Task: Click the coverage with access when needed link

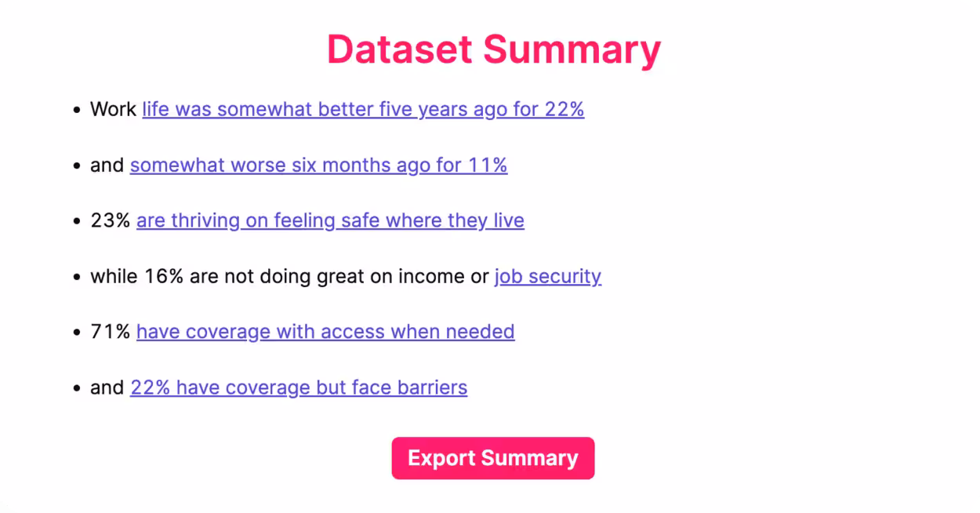Action: pos(325,331)
